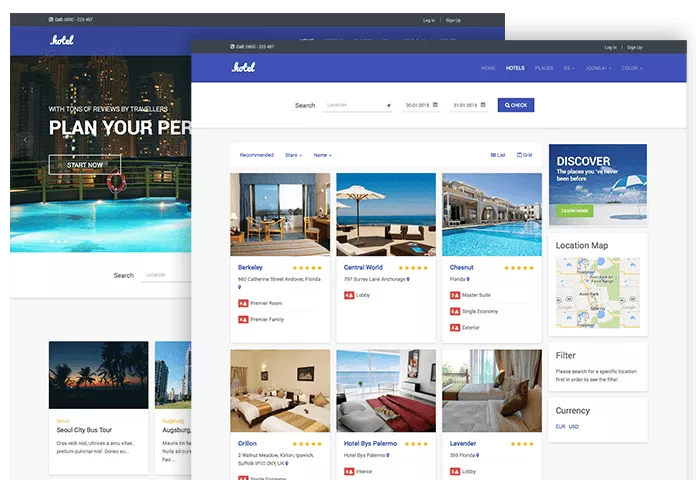Click START NOW button in back window
The height and width of the screenshot is (480, 696).
pyautogui.click(x=85, y=165)
